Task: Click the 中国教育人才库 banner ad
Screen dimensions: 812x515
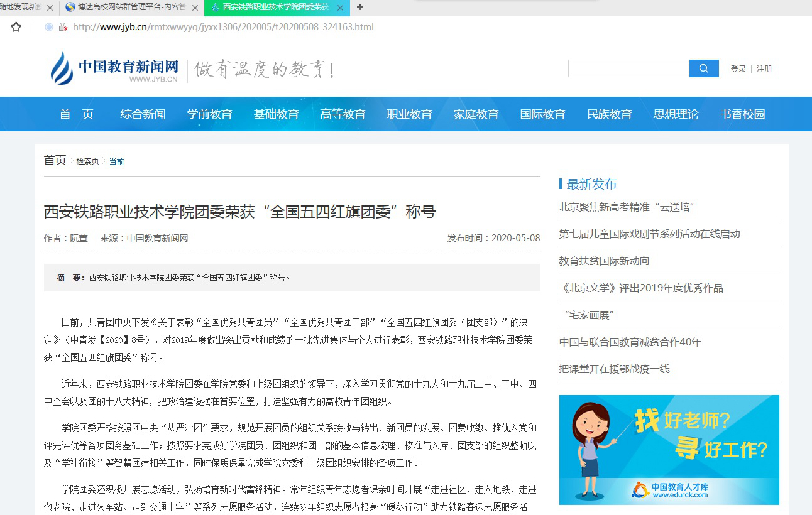Action: tap(669, 450)
